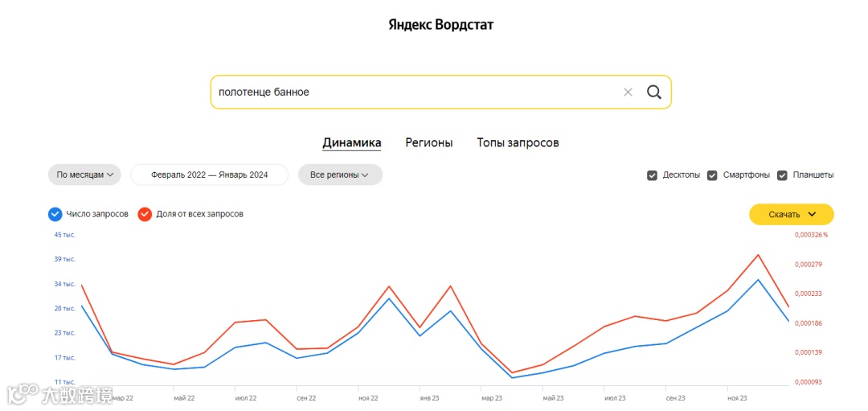Open date range Февраль 2022 — Январь 2024

click(209, 175)
